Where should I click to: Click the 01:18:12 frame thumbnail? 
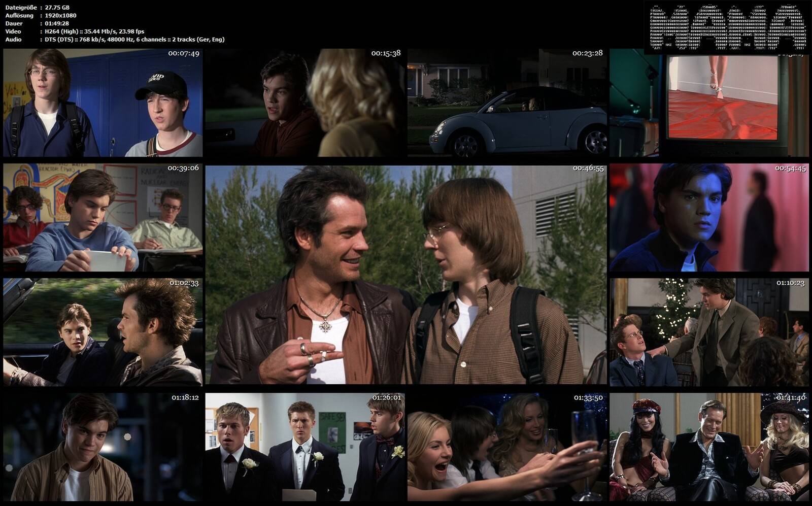pos(103,447)
